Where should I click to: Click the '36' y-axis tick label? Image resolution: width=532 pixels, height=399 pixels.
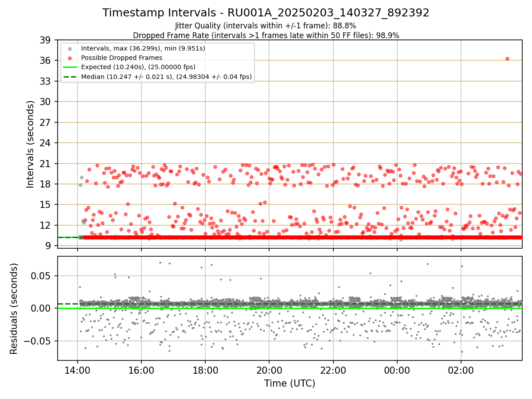(46, 60)
